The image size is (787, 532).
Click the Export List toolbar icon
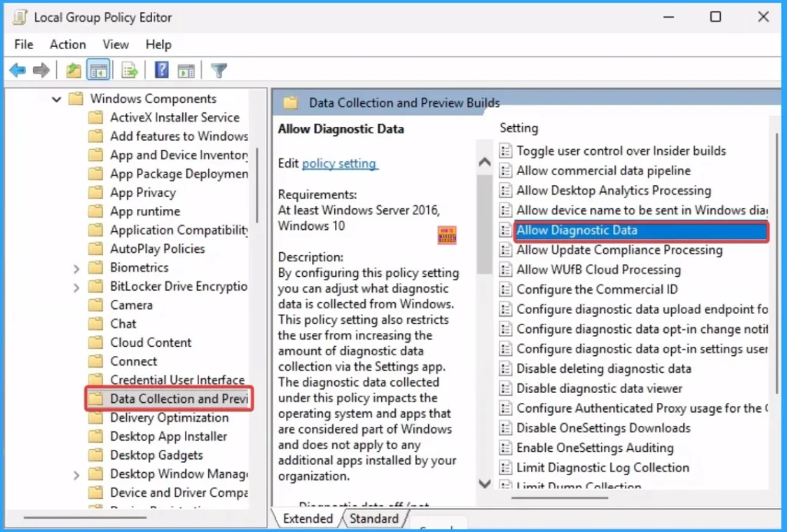(130, 71)
